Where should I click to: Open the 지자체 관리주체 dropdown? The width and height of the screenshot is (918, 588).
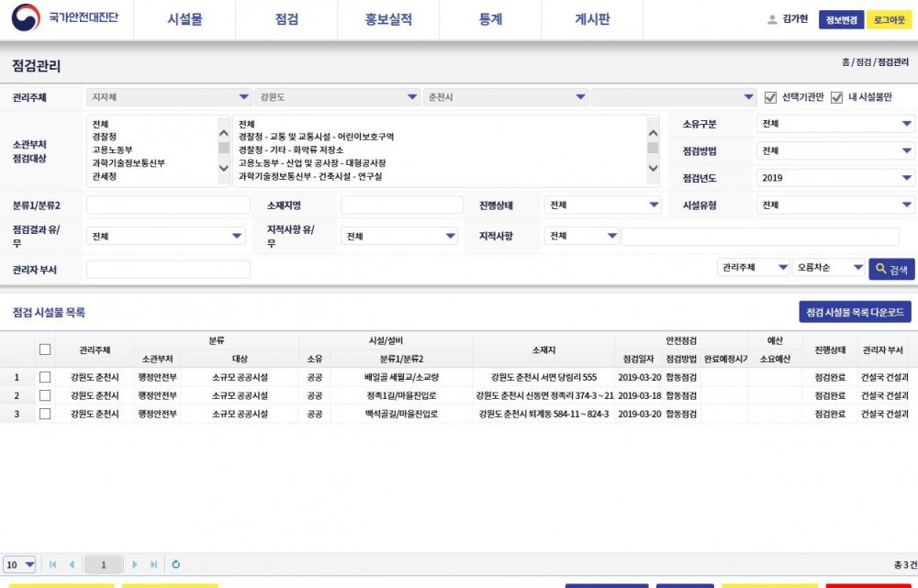pyautogui.click(x=169, y=97)
